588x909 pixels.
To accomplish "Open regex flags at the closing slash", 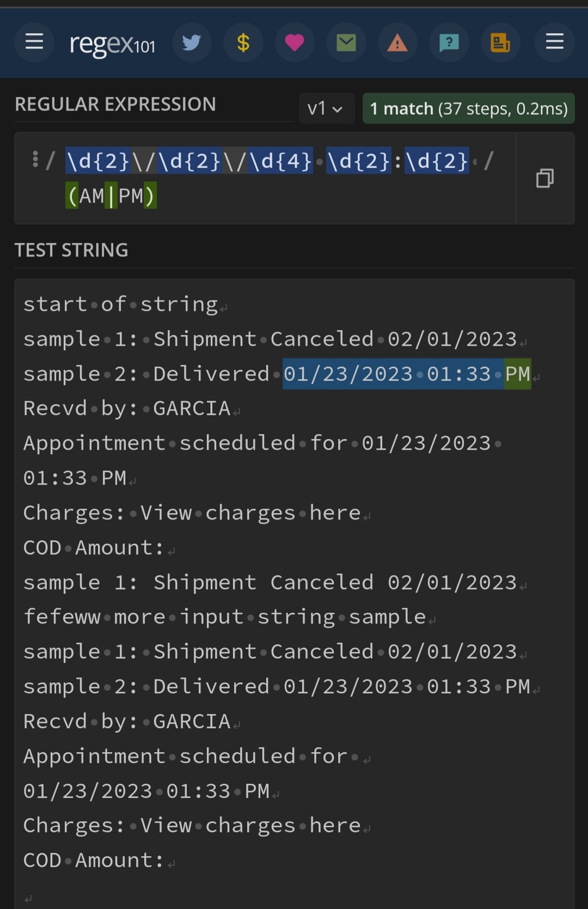I will [489, 161].
